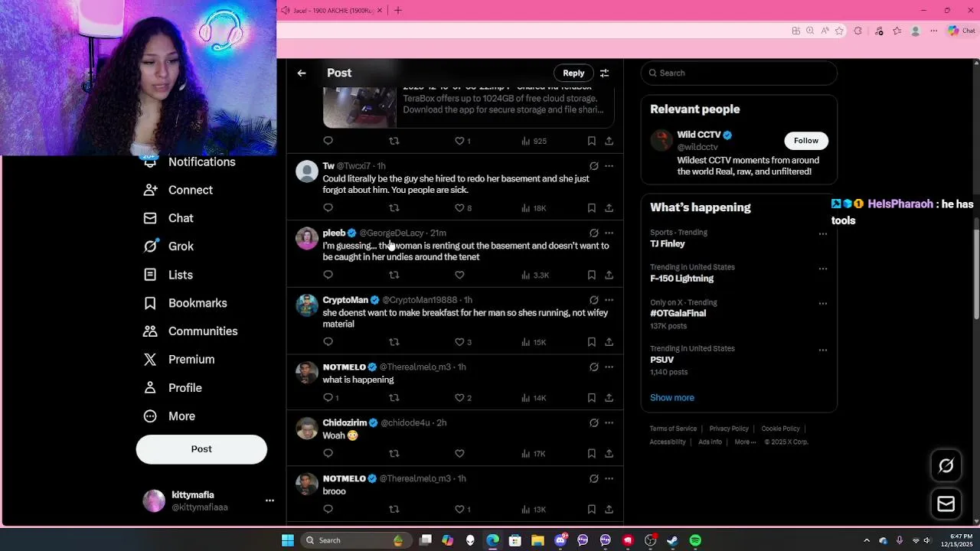Open TeraBox video link thumbnail
Image resolution: width=980 pixels, height=551 pixels.
[359, 107]
